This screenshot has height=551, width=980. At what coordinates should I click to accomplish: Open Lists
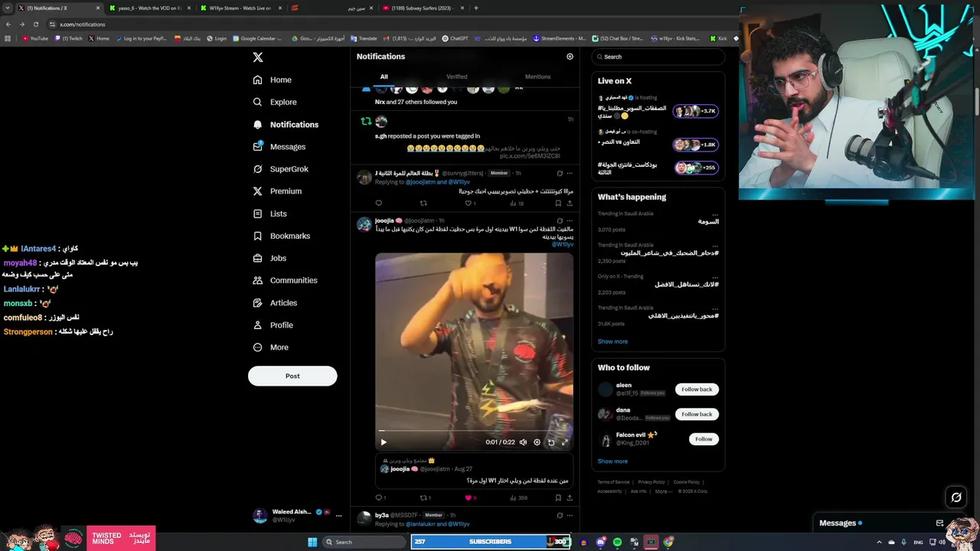[269, 214]
